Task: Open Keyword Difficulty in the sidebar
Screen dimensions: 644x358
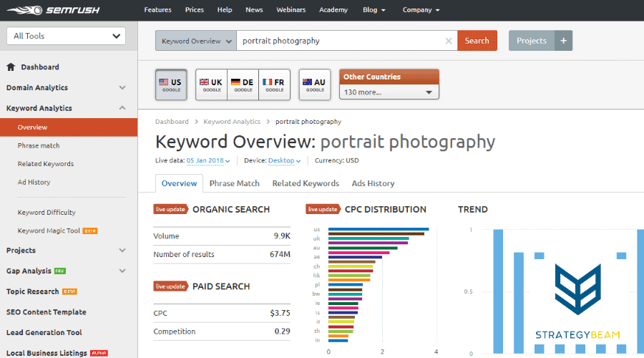Action: 47,213
